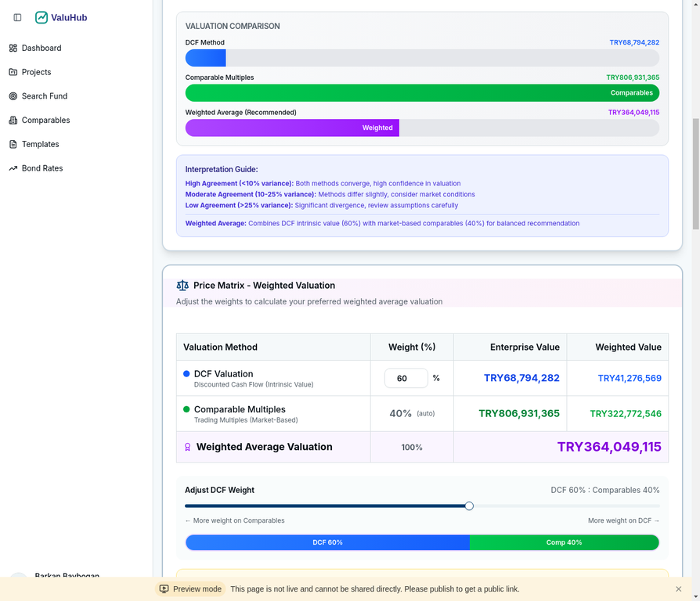Click the ValuHub logo icon
700x601 pixels.
[41, 17]
